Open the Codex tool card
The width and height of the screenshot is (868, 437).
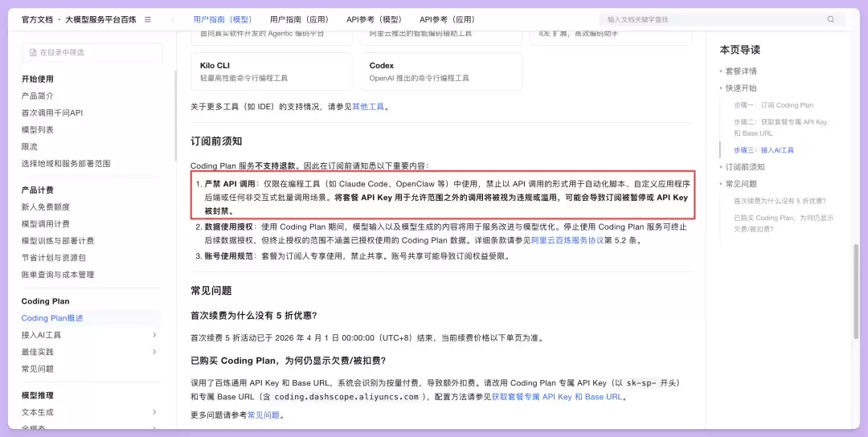pos(441,71)
